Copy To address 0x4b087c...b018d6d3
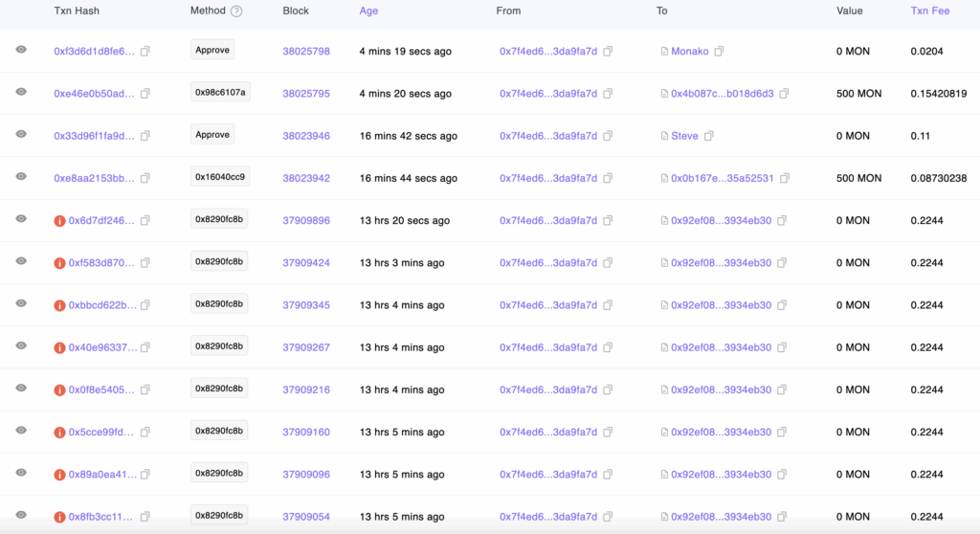The width and height of the screenshot is (980, 534). point(784,94)
